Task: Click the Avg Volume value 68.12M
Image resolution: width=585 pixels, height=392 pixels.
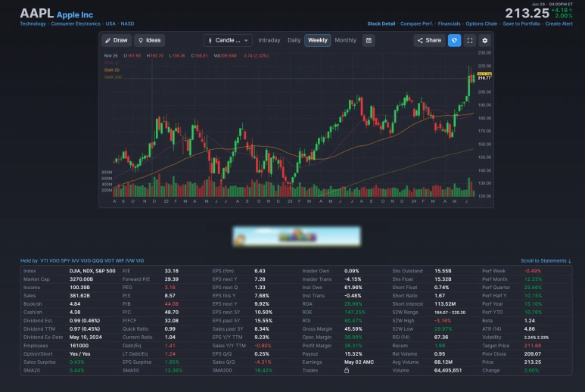Action: pyautogui.click(x=443, y=362)
